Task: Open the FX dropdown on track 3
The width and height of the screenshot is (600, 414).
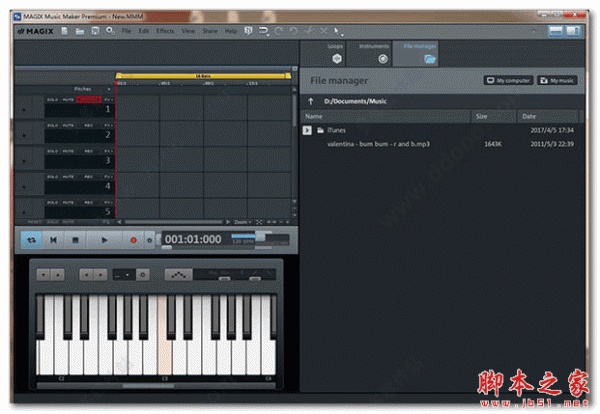Action: pos(108,152)
